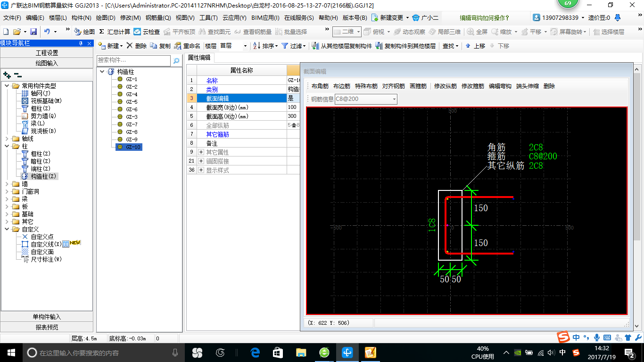Screen dimensions: 644x362
Task: Open the 云应用(Y) menu
Action: pyautogui.click(x=234, y=18)
